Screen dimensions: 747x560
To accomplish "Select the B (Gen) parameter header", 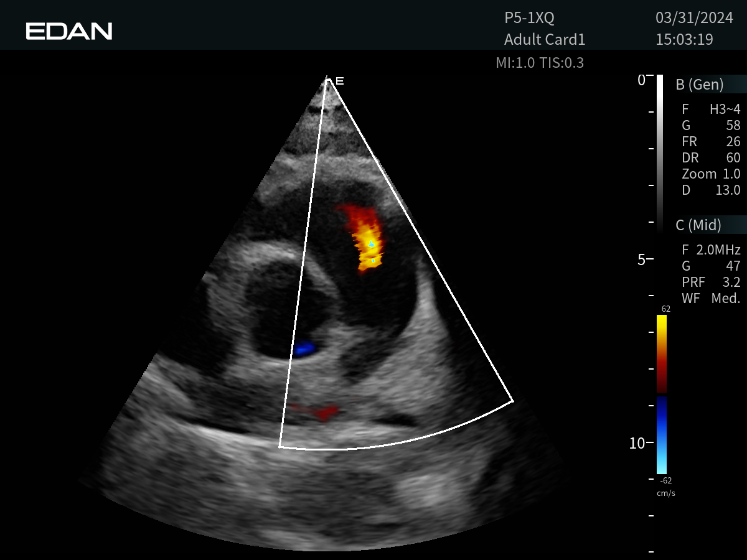I will pyautogui.click(x=700, y=84).
